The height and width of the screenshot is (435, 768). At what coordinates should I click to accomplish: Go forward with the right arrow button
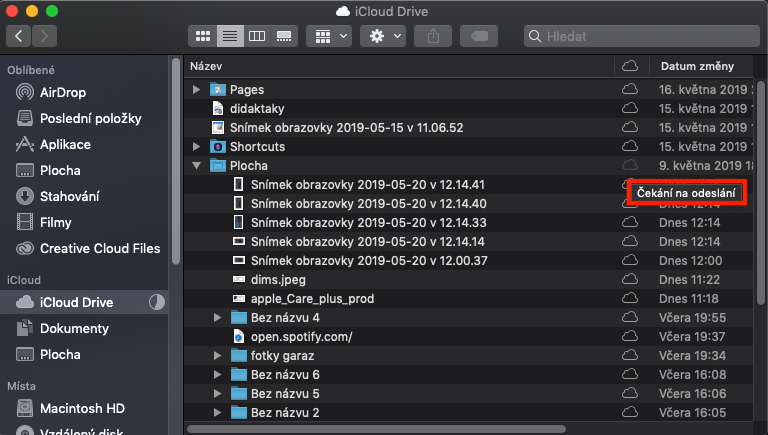pos(44,36)
